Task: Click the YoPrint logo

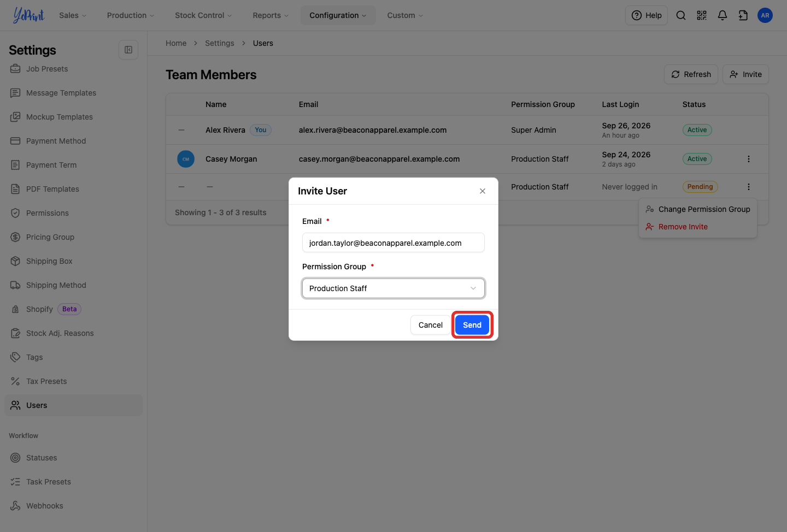Action: click(28, 15)
